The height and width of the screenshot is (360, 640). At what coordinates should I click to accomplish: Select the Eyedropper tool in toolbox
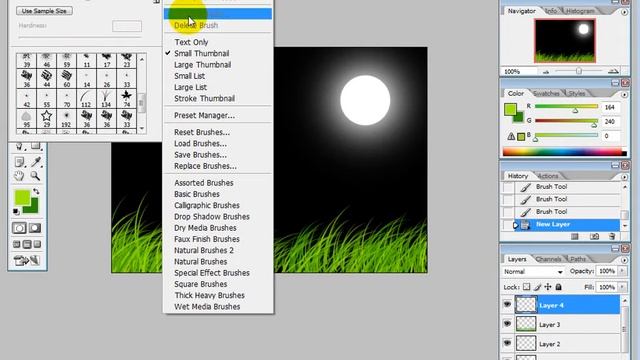(36, 162)
